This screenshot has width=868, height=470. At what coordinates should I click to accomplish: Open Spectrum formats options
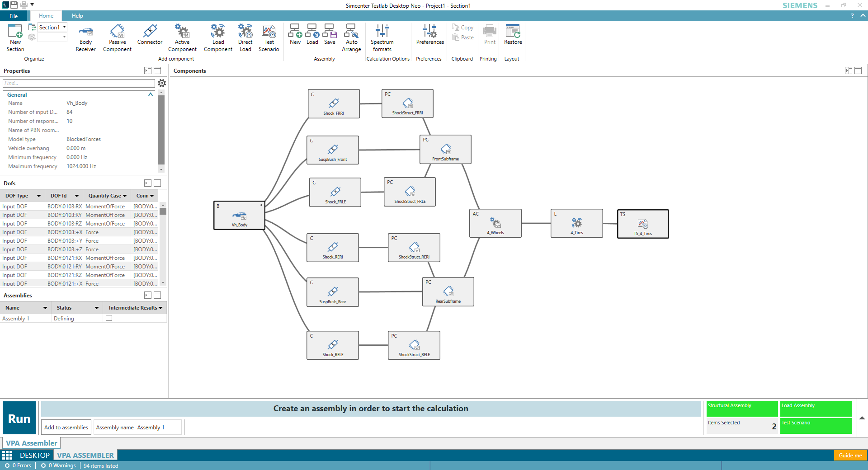pos(382,38)
